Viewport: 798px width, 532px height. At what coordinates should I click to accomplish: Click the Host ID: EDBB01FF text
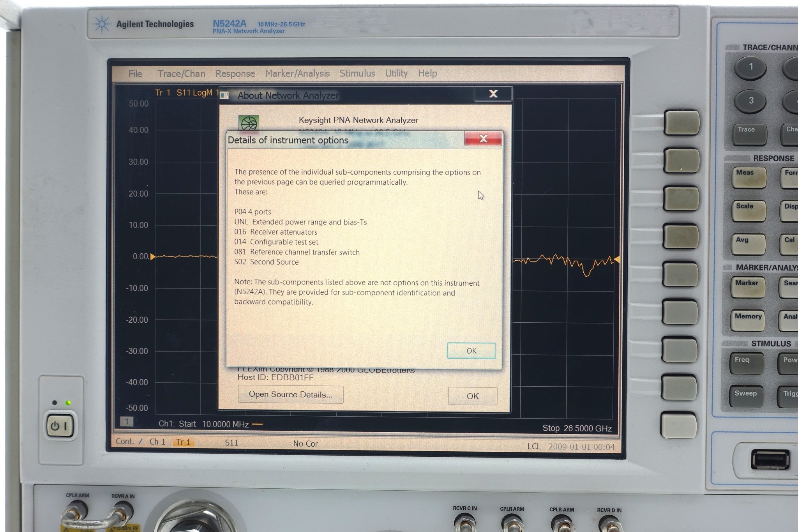(x=275, y=377)
